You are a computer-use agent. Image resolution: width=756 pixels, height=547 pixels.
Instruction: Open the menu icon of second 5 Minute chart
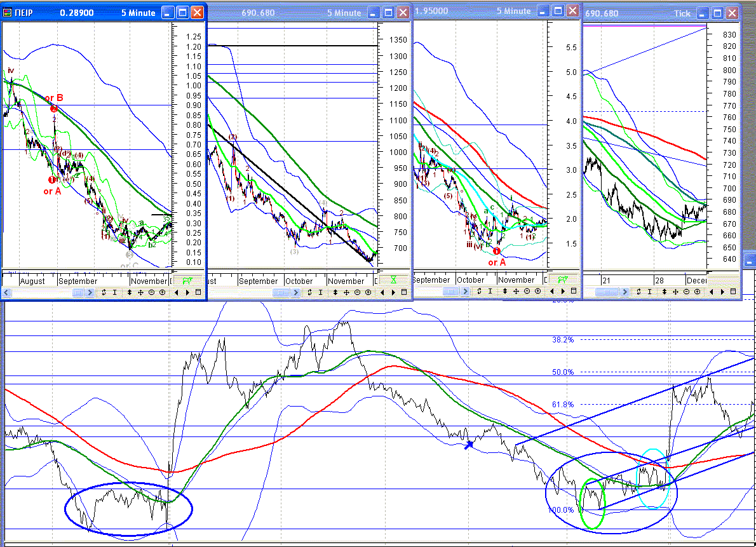click(x=403, y=292)
